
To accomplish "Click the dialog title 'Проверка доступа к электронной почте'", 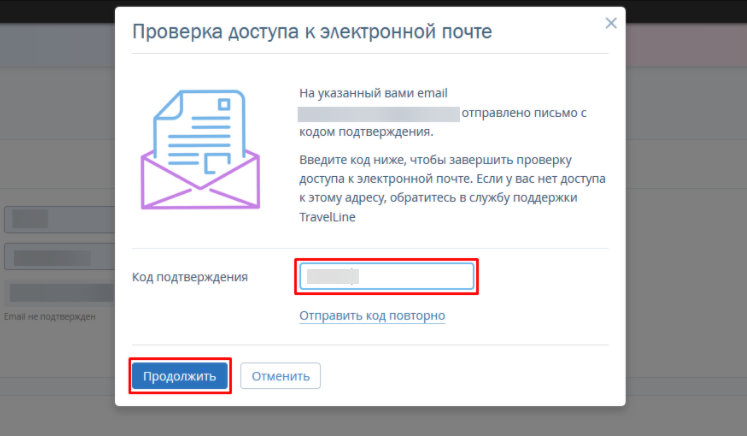I will click(312, 31).
